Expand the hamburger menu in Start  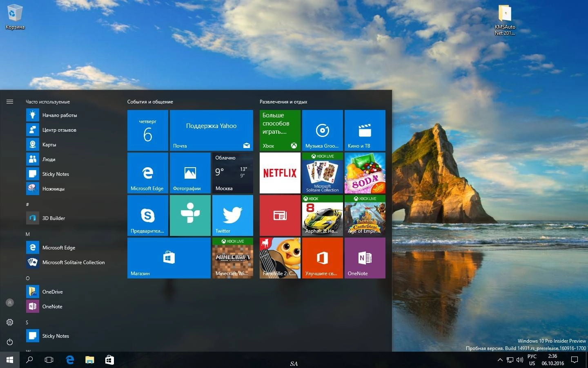pyautogui.click(x=10, y=102)
